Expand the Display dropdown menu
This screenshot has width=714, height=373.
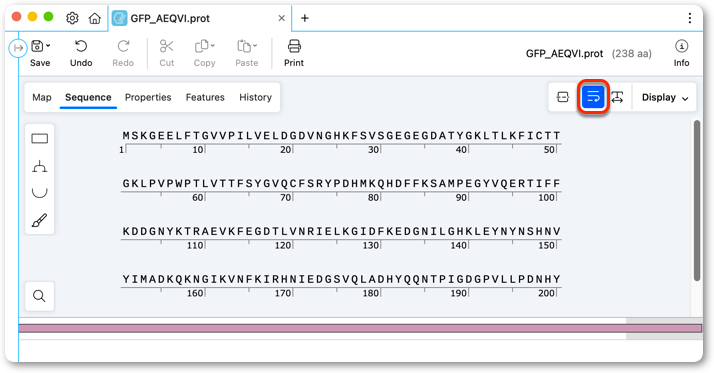665,97
